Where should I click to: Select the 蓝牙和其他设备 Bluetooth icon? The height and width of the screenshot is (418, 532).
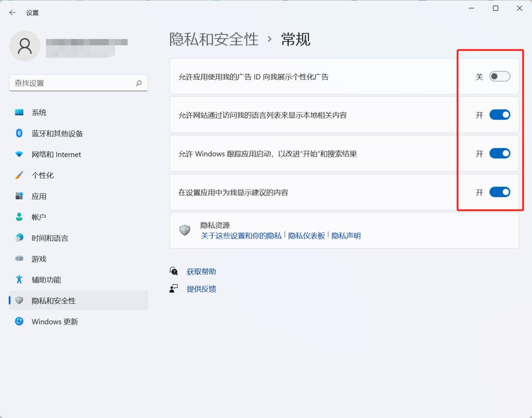point(20,133)
